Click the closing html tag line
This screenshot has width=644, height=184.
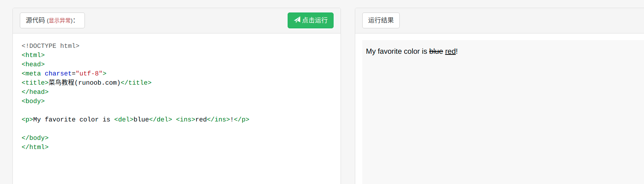coord(35,147)
